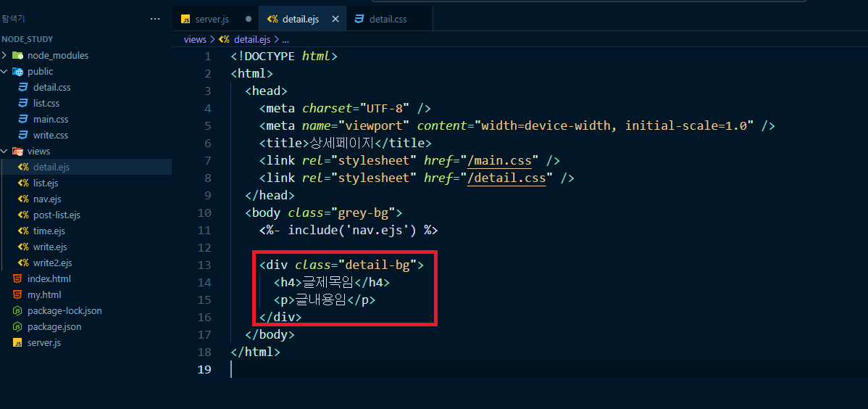Place cursor on the title 상세페이지 text
This screenshot has height=409, width=868.
(341, 143)
